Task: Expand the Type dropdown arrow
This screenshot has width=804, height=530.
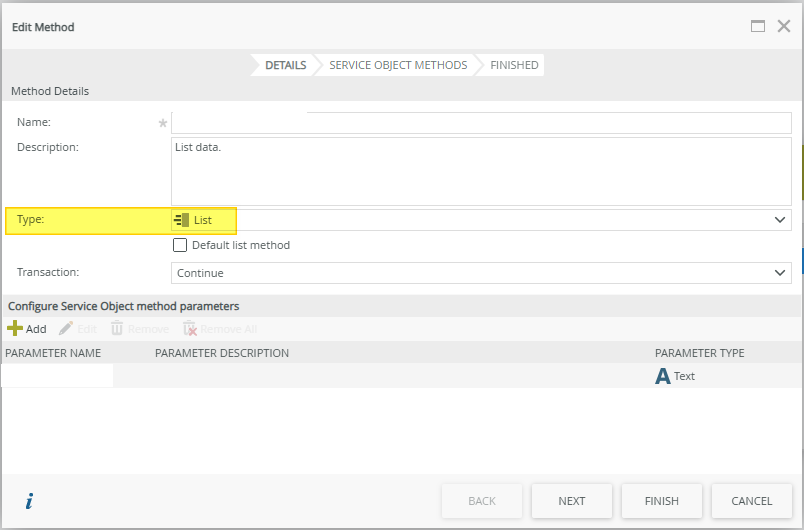Action: 780,220
